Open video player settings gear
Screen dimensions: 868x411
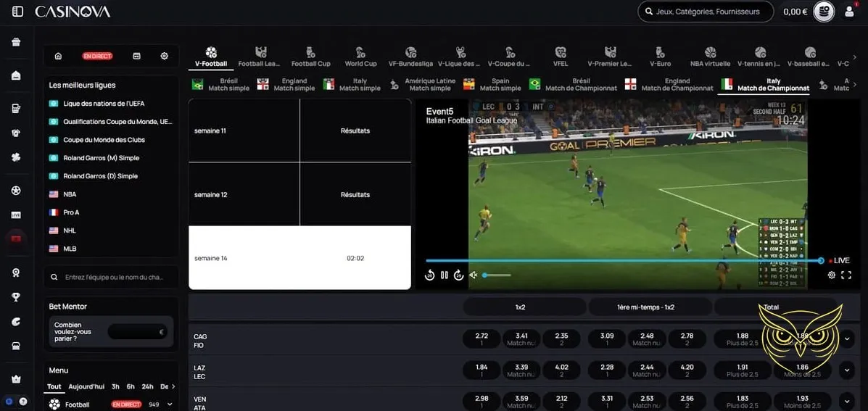[x=832, y=275]
